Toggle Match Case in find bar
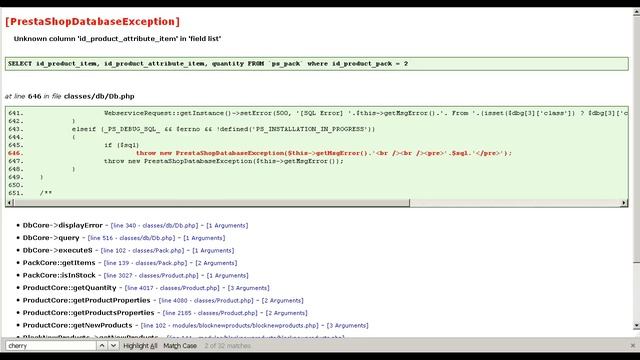This screenshot has width=640, height=360. click(x=180, y=346)
